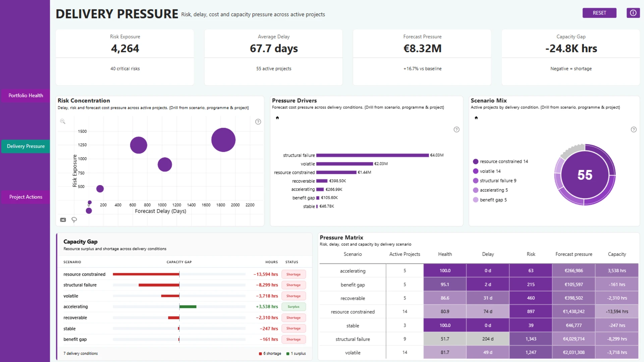
Task: Activate the lasso selection tool under the scatter chart
Action: (74, 220)
